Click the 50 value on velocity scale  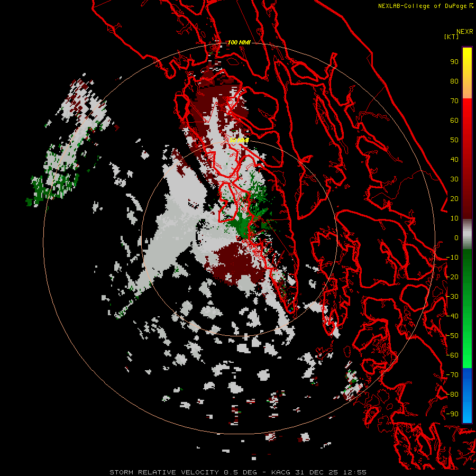(x=454, y=140)
